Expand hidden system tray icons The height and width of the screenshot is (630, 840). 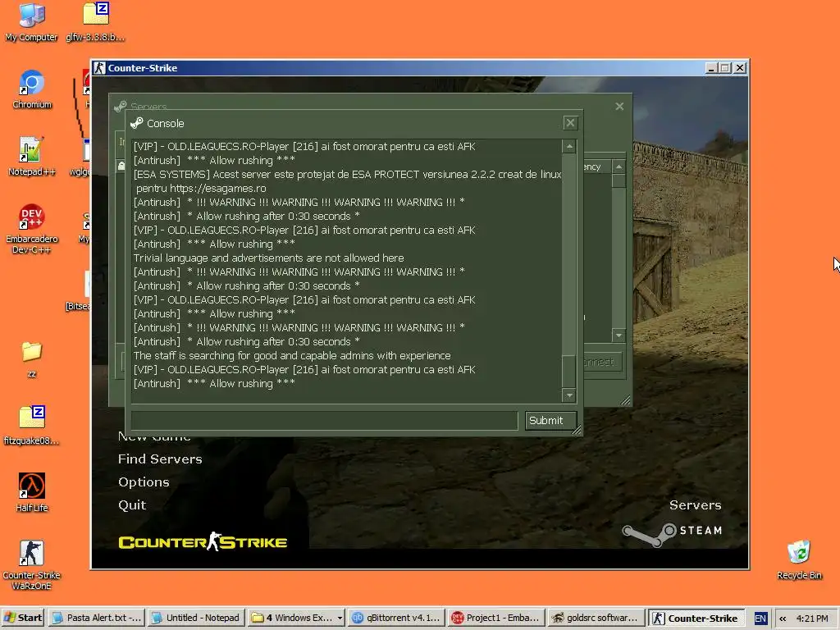click(783, 619)
